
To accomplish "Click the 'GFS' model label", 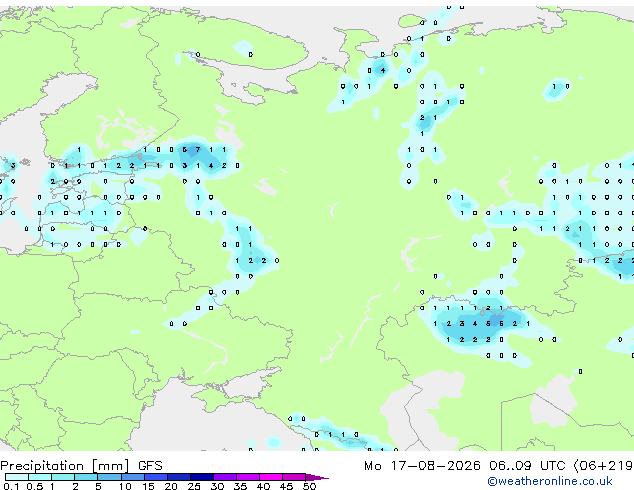I will click(x=150, y=466).
